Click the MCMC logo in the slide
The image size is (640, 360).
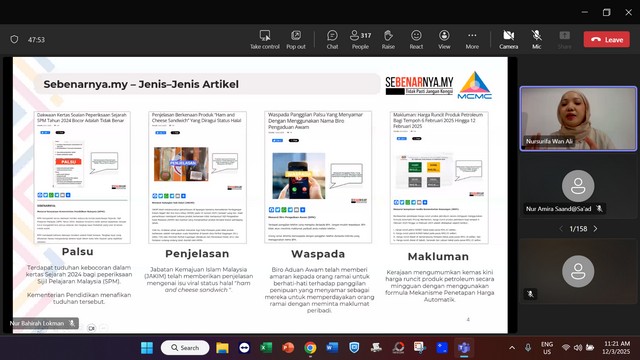point(475,86)
